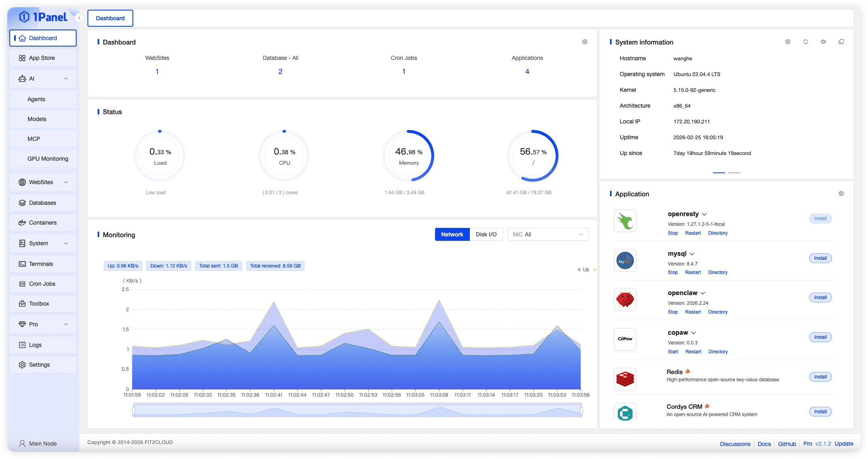868x459 pixels.
Task: Click Install button for Redis
Action: (x=820, y=377)
